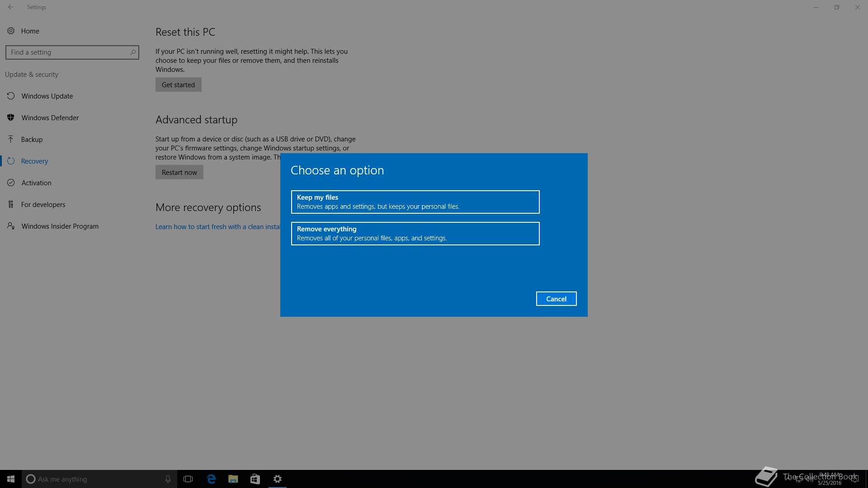Cancel the Choose an option dialog
This screenshot has width=868, height=488.
[x=556, y=299]
